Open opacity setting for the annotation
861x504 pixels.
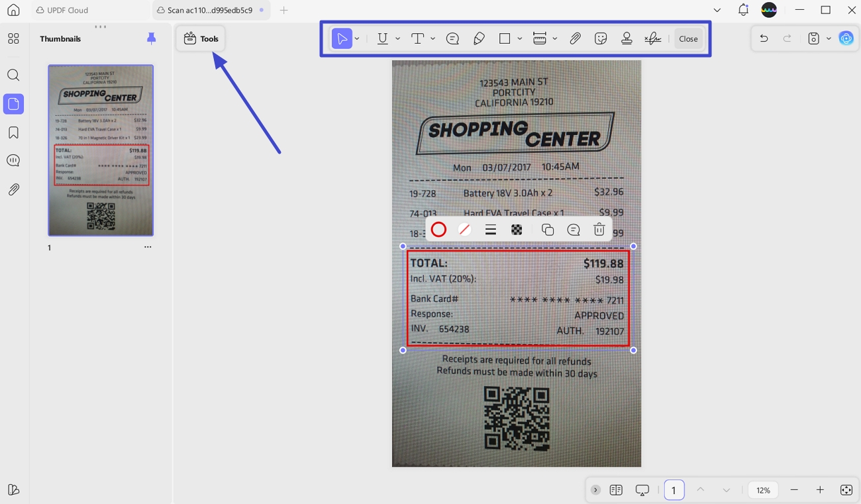pos(517,230)
